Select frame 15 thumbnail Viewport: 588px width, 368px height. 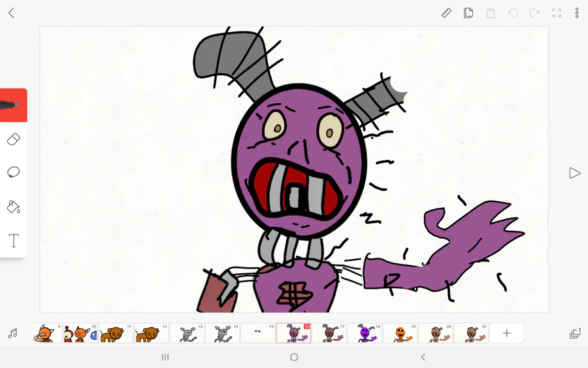tap(258, 333)
